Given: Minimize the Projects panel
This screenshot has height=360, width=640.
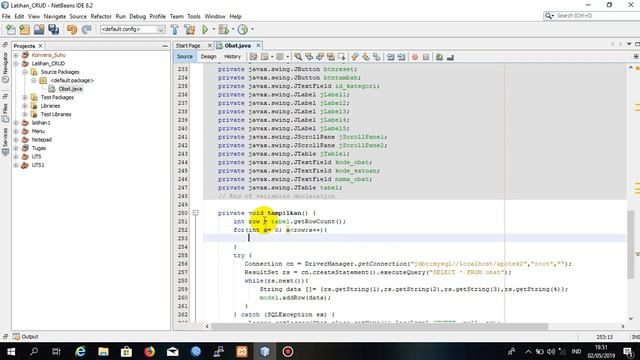Looking at the screenshot, I should point(165,46).
